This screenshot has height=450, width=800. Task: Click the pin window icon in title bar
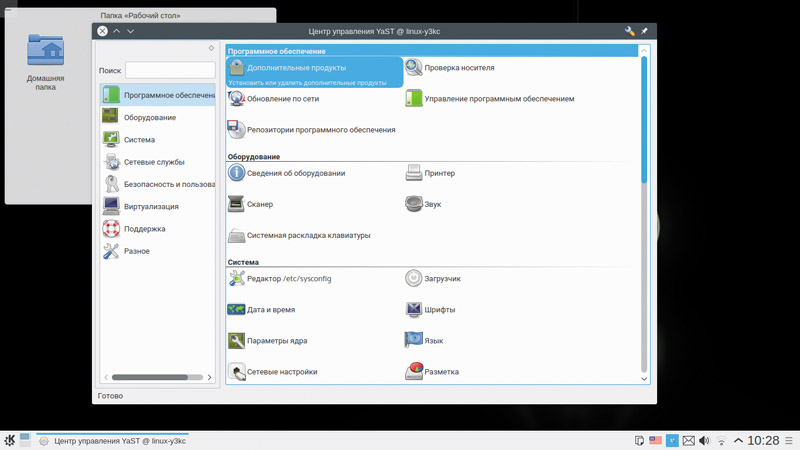[x=644, y=31]
